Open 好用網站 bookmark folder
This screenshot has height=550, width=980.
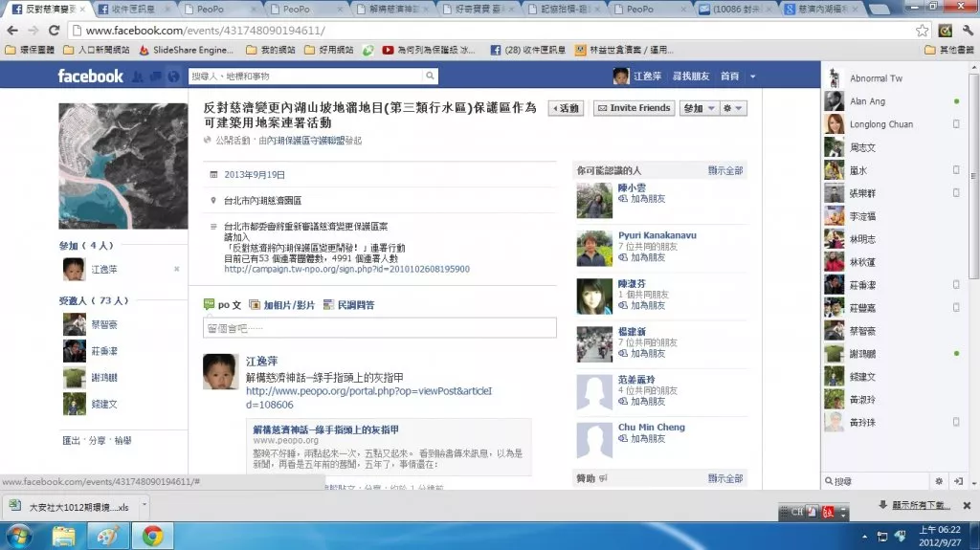[x=329, y=50]
